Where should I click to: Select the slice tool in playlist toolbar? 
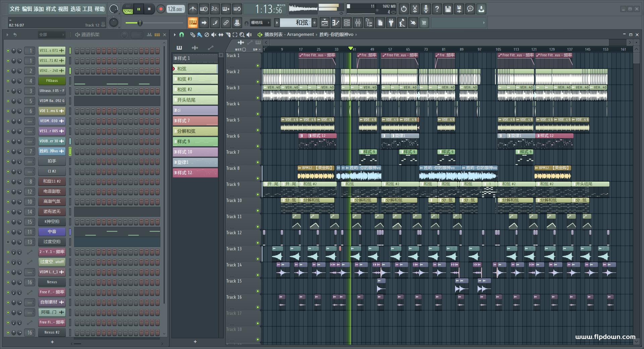228,35
